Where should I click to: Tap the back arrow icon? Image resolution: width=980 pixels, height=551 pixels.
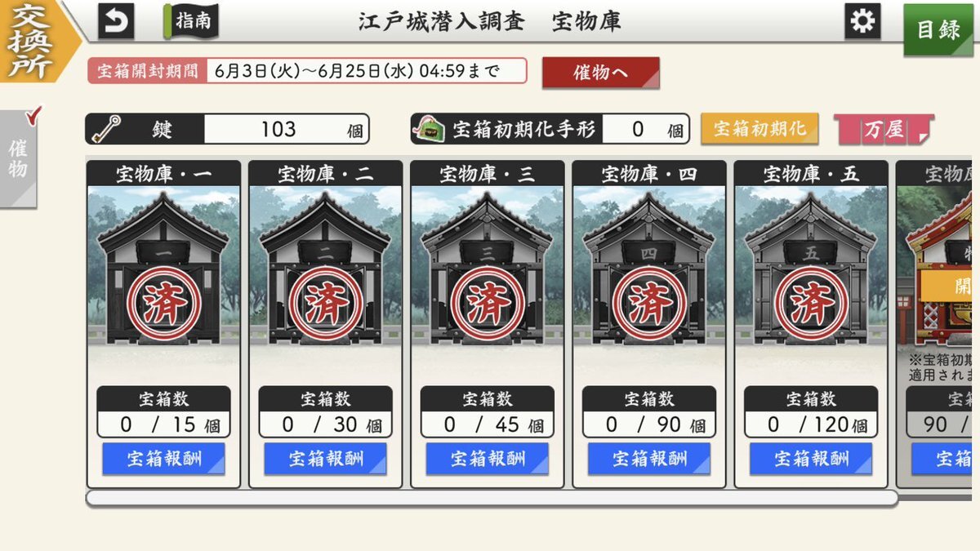click(x=116, y=20)
